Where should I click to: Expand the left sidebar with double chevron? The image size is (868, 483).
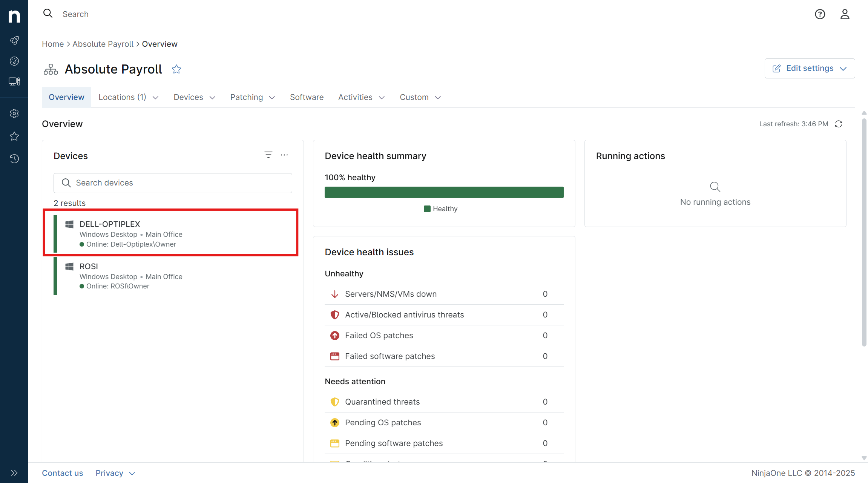(14, 473)
